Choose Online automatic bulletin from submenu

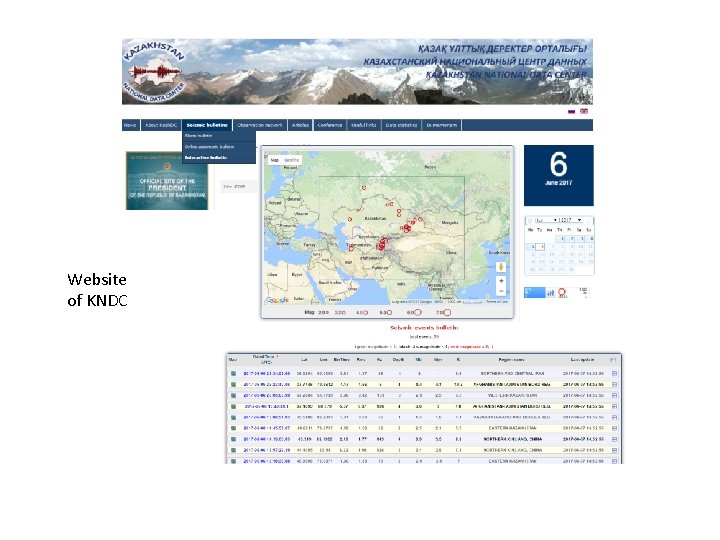click(x=219, y=147)
